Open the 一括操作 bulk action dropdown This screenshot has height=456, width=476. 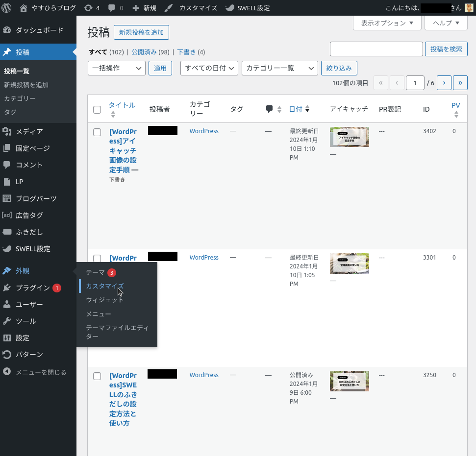117,68
